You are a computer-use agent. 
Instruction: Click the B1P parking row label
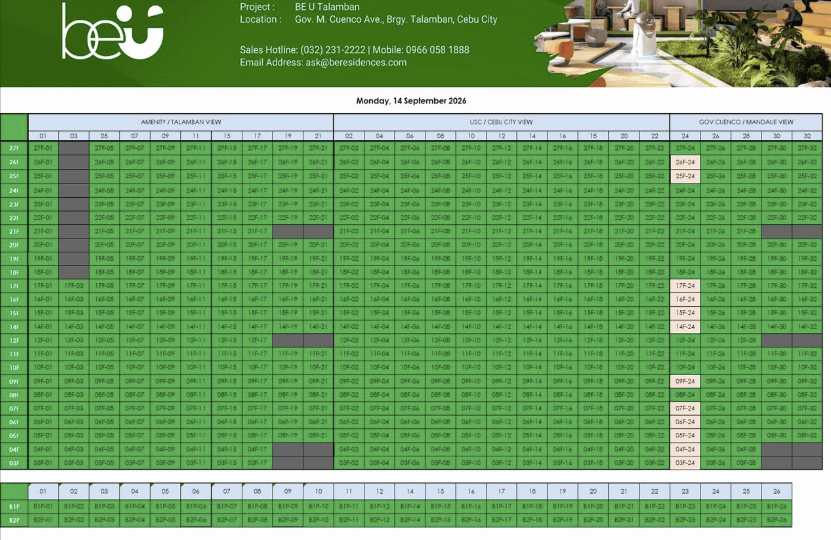14,507
